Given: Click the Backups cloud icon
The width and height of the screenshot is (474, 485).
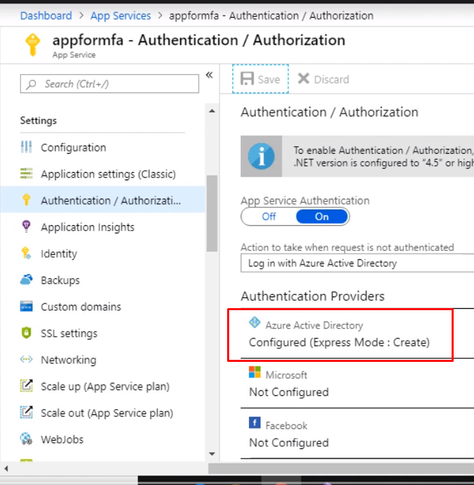Looking at the screenshot, I should click(26, 279).
